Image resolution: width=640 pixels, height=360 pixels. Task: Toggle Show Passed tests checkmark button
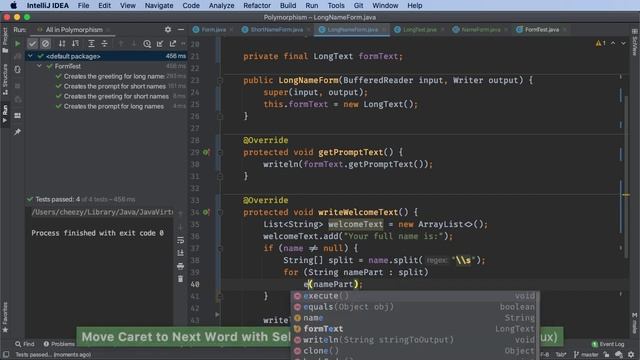(x=33, y=43)
